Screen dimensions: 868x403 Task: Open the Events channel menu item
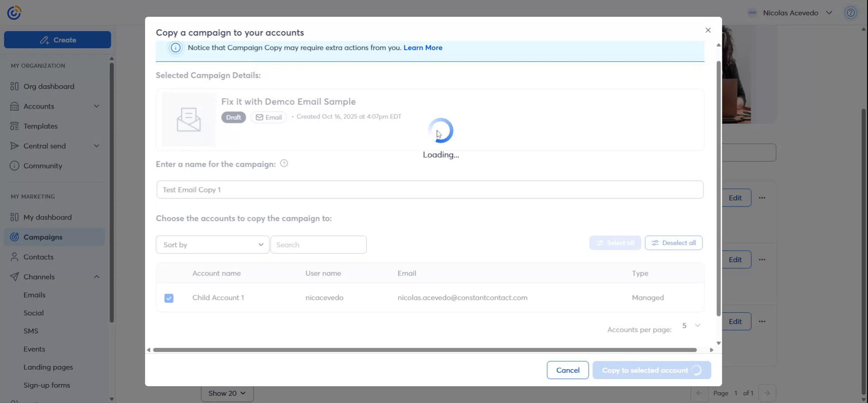pyautogui.click(x=34, y=349)
